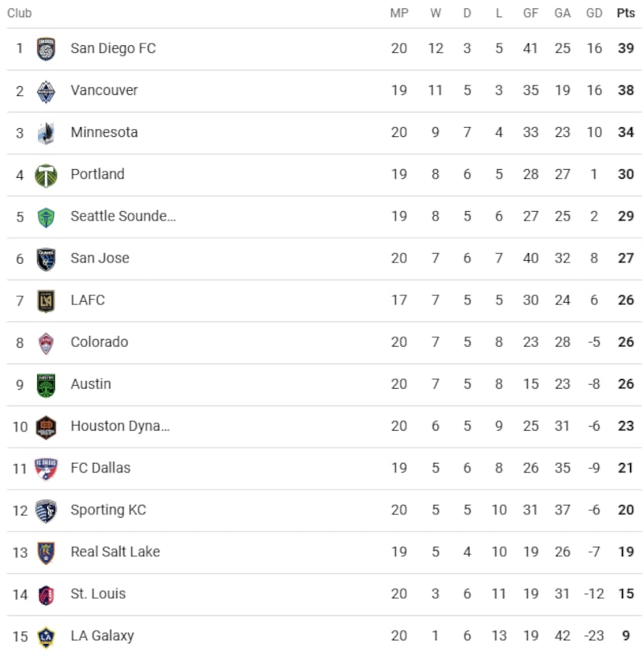Click the Portland Timbers logo
This screenshot has width=644, height=657.
point(46,175)
